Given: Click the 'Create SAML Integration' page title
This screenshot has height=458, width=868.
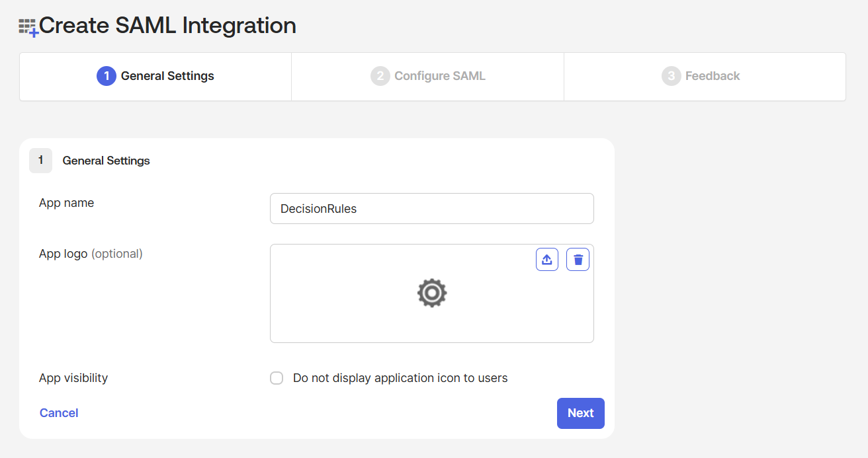Looking at the screenshot, I should (167, 25).
